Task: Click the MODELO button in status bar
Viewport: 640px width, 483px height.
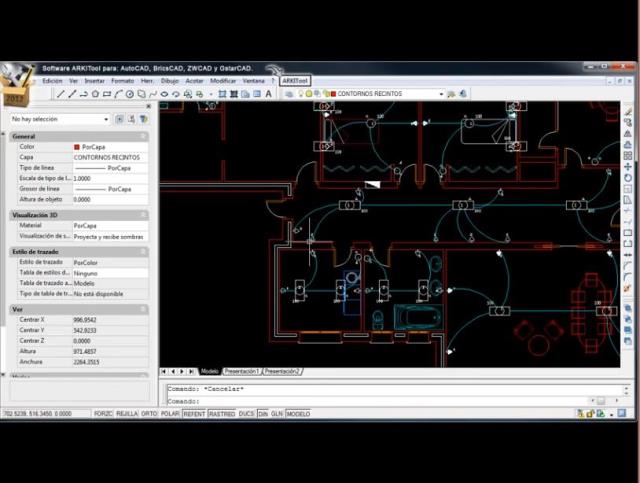Action: coord(298,414)
